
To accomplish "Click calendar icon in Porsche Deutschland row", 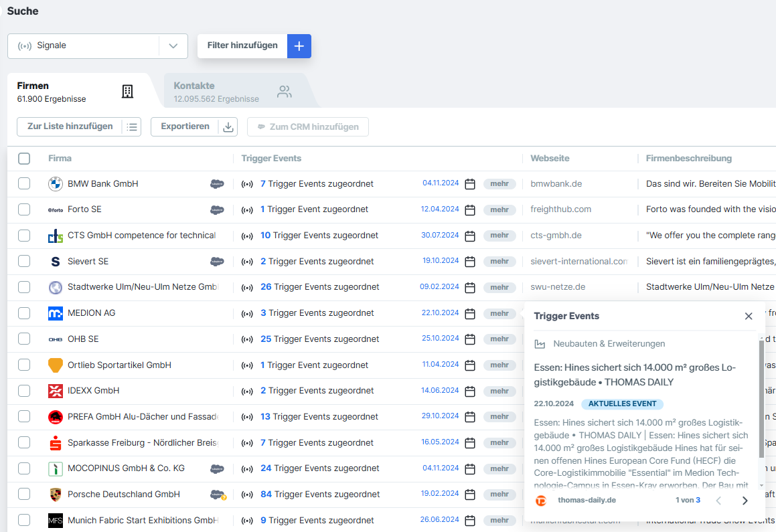I will (470, 495).
